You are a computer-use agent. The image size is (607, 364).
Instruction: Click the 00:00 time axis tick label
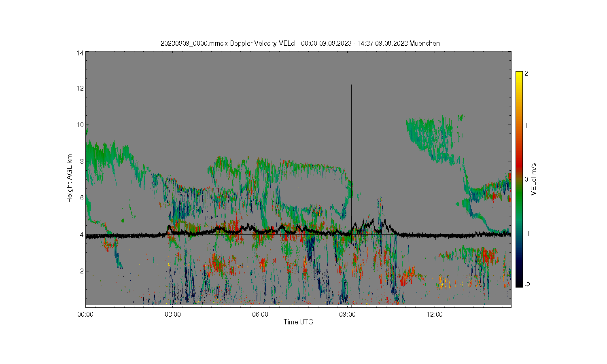pyautogui.click(x=85, y=314)
